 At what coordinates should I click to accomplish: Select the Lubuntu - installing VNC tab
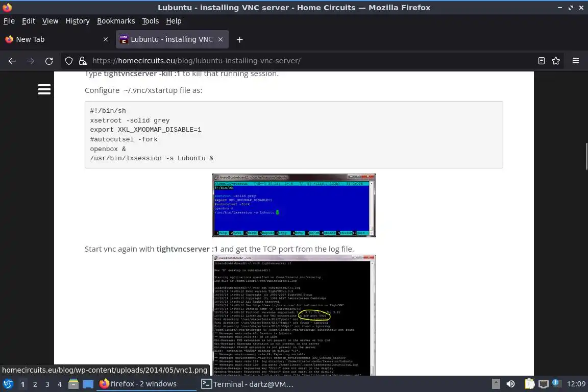172,39
